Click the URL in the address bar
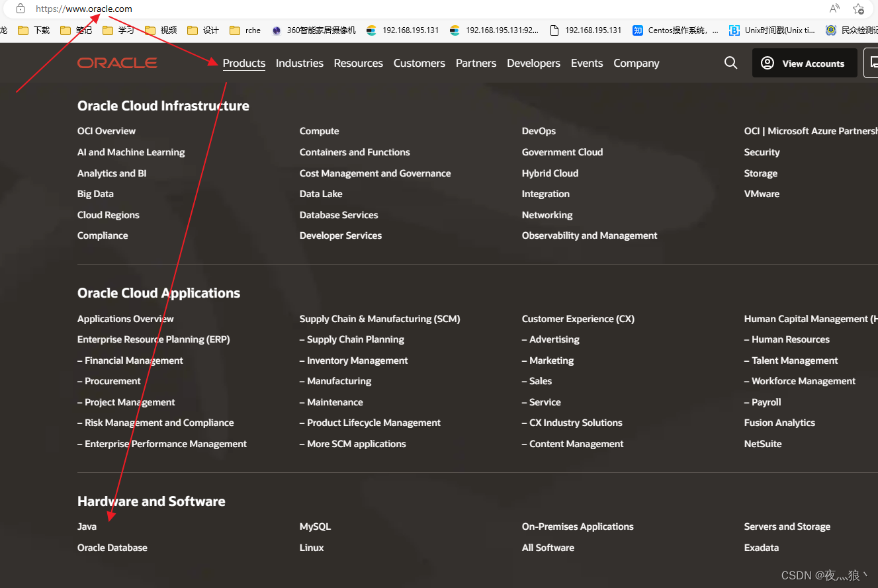The width and height of the screenshot is (878, 588). point(84,9)
